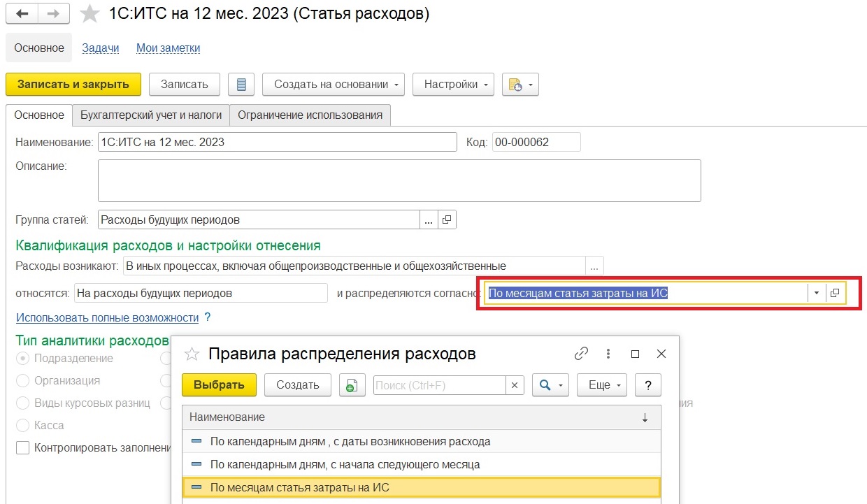The height and width of the screenshot is (504, 867).
Task: Click the sort arrow in the Наименование header
Action: tap(645, 417)
